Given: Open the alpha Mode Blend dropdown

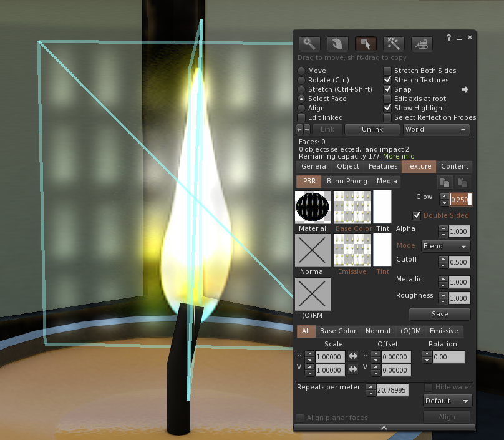Looking at the screenshot, I should pyautogui.click(x=446, y=247).
